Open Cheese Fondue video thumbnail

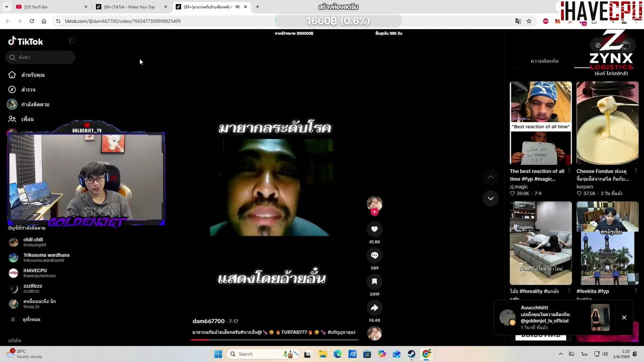pos(607,123)
